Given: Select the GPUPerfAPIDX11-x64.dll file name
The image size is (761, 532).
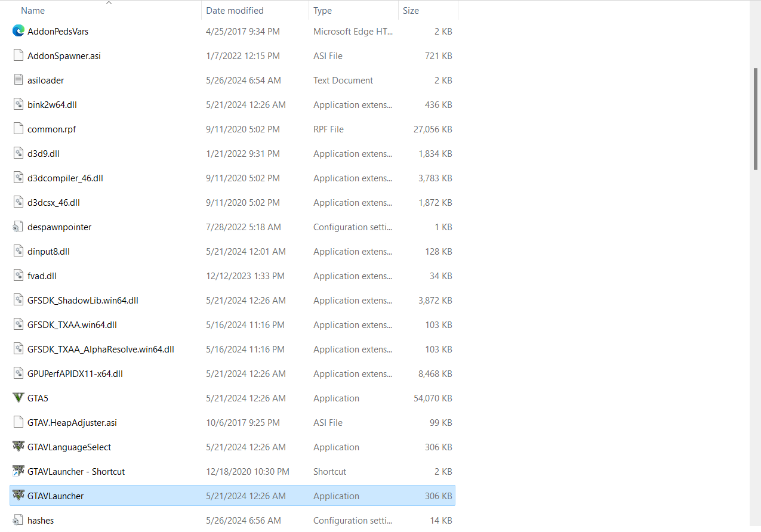Looking at the screenshot, I should point(75,373).
